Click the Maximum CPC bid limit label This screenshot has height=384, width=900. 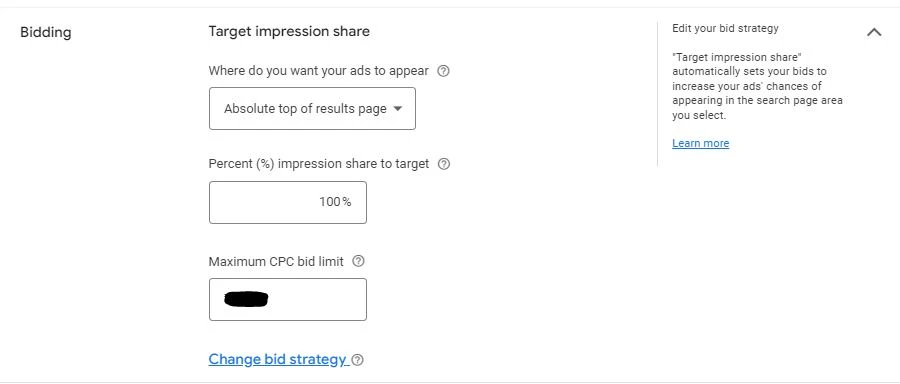click(276, 261)
